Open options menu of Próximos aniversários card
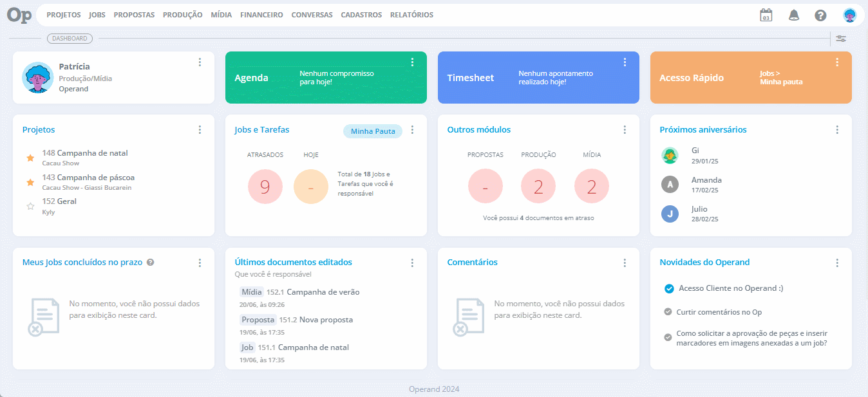This screenshot has height=397, width=868. [x=837, y=130]
